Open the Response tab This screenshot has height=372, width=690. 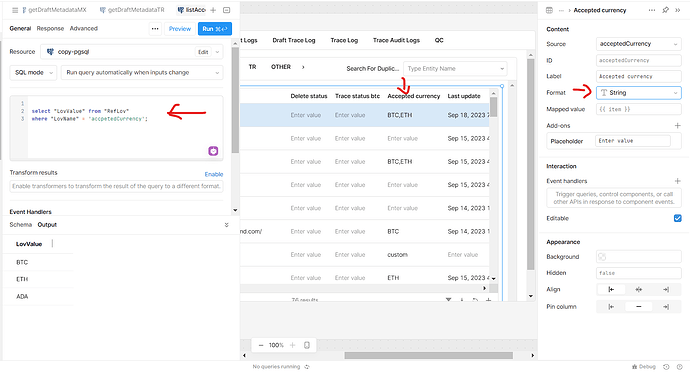[50, 29]
